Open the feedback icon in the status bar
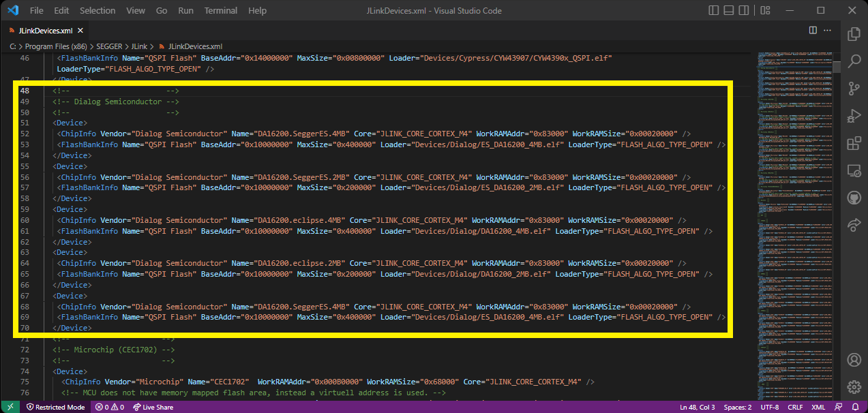This screenshot has width=868, height=413. pos(838,407)
